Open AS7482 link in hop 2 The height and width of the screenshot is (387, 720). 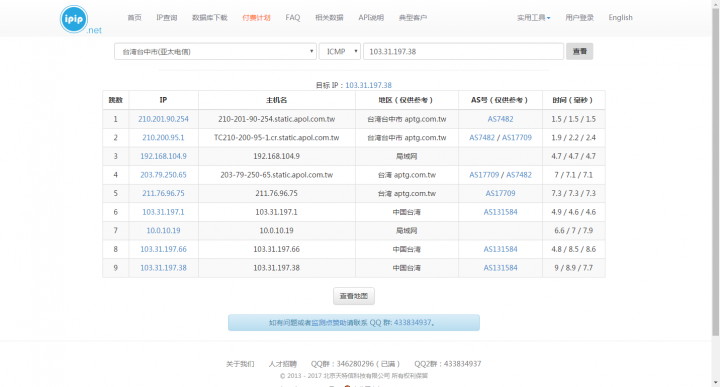tap(482, 137)
